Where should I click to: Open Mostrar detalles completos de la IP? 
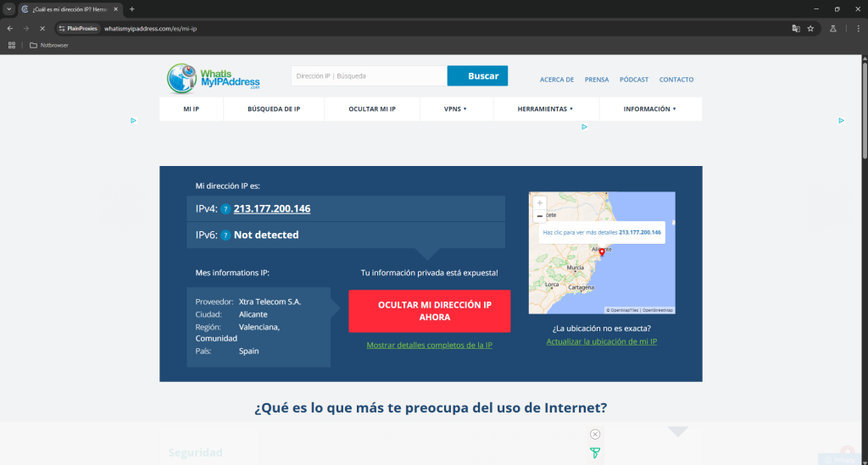tap(429, 345)
